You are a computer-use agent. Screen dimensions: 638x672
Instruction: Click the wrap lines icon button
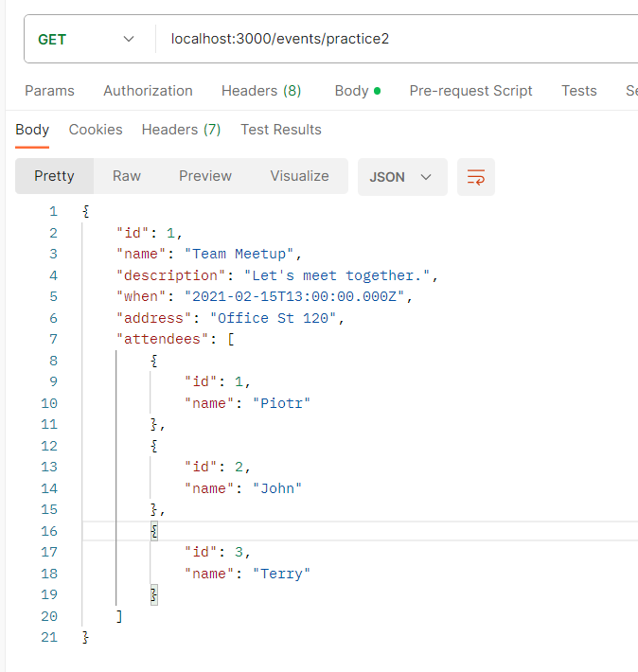tap(476, 177)
